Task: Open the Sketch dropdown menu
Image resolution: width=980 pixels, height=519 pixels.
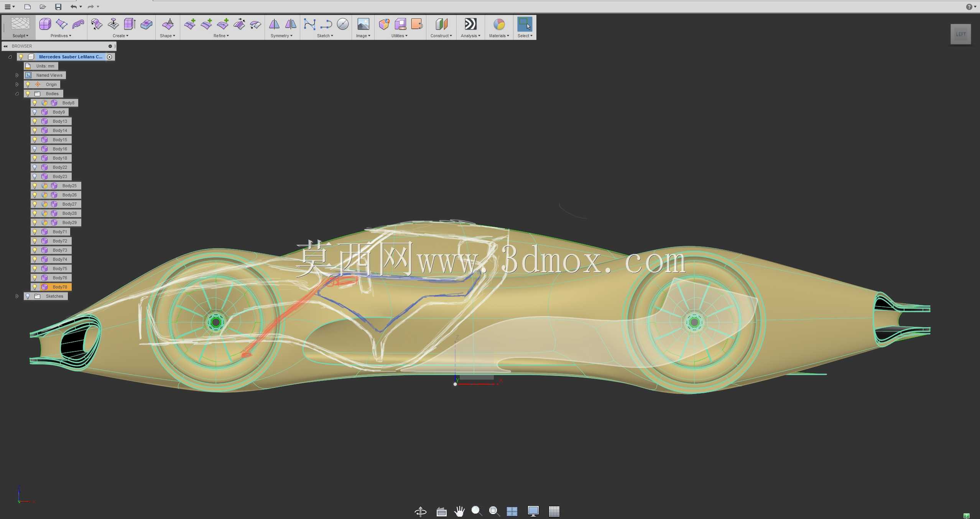Action: (325, 36)
